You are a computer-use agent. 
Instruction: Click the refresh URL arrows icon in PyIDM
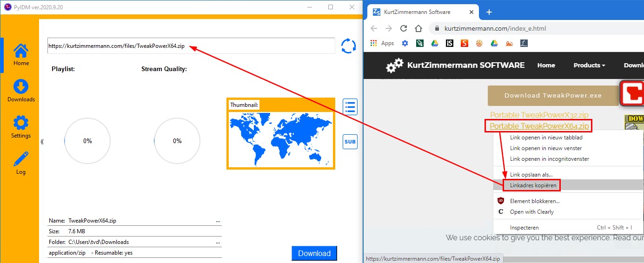[348, 46]
